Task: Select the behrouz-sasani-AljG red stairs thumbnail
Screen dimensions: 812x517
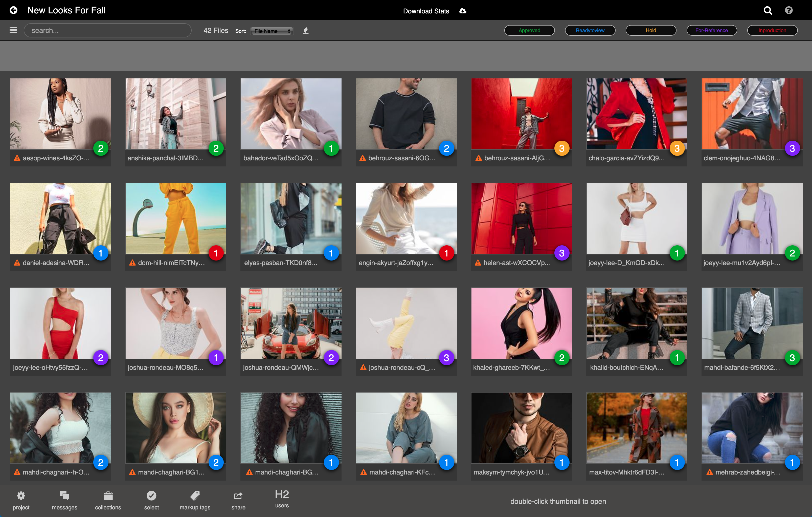Action: 521,114
